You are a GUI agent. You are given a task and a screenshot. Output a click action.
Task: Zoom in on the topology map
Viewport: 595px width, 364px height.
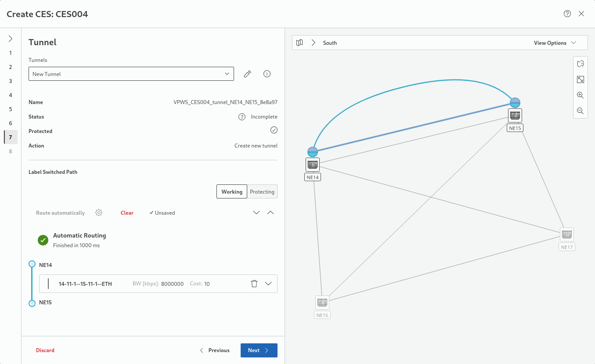point(580,95)
